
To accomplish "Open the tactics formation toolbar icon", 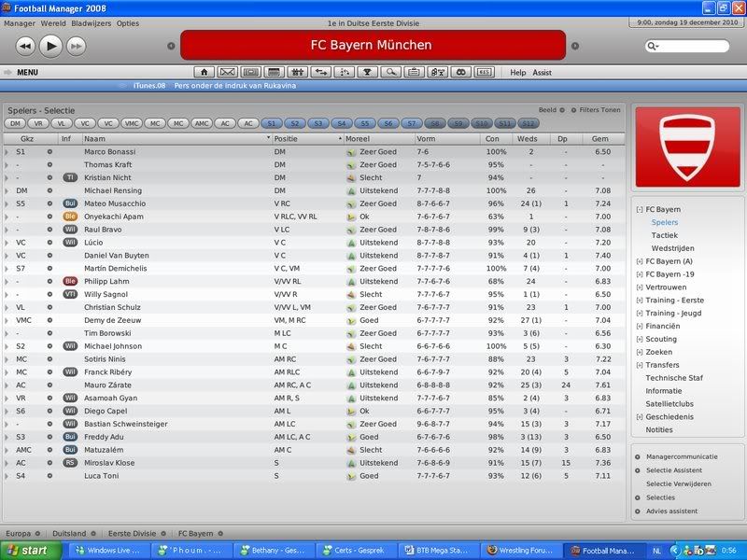I will click(x=344, y=73).
